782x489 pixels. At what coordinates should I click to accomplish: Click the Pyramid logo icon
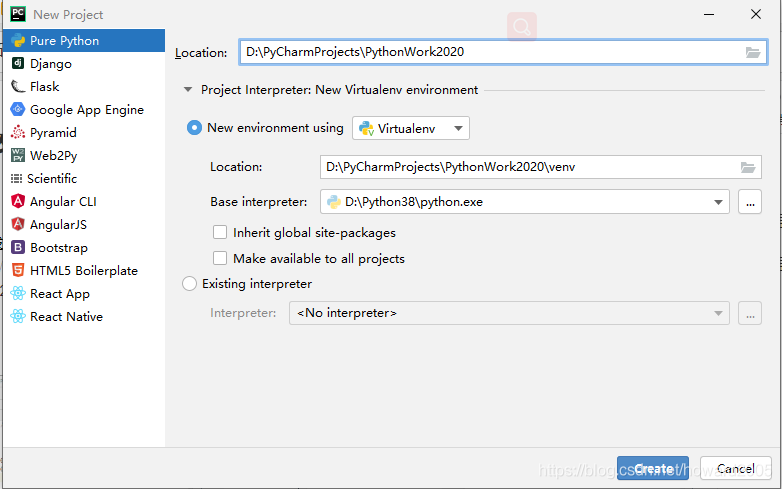click(x=18, y=132)
